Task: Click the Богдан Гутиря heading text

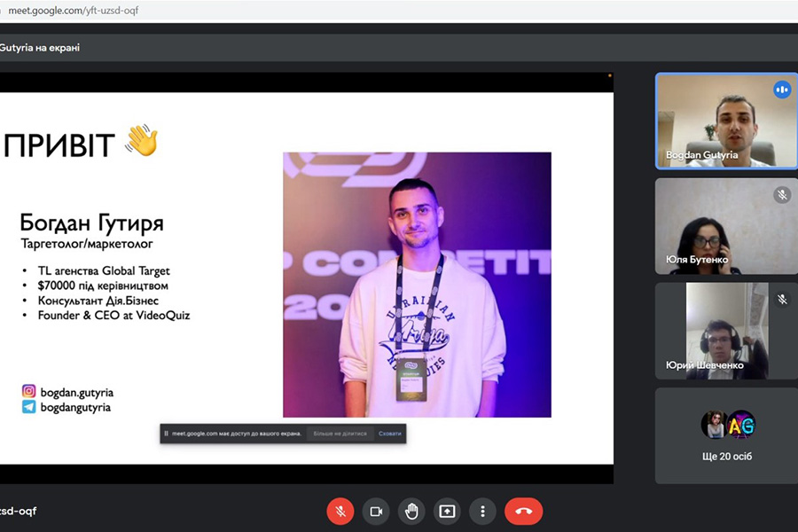Action: (x=91, y=223)
